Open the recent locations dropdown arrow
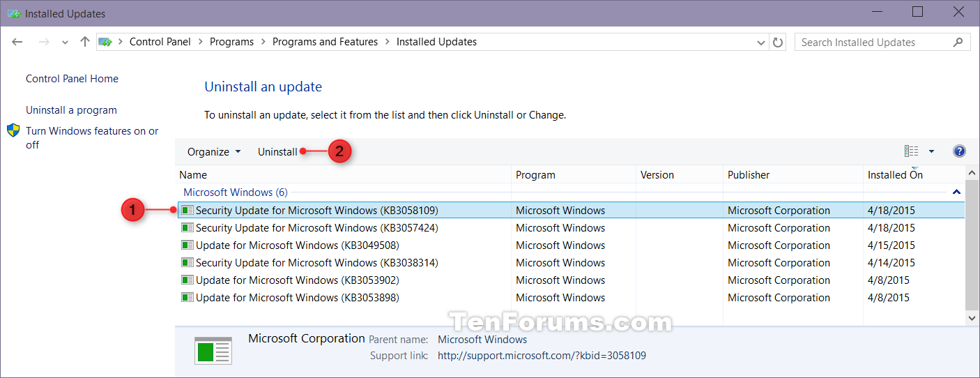980x378 pixels. 65,43
